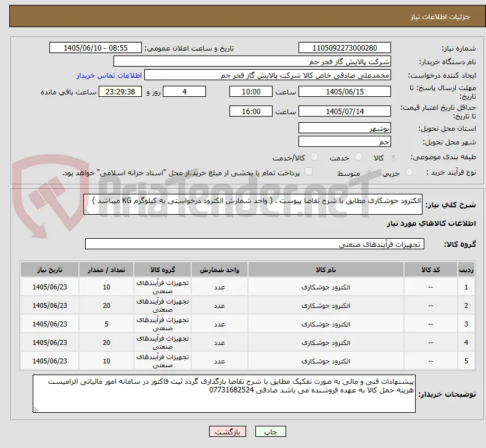Click the date 1405/06/23 in row 5
The image size is (486, 448).
(49, 361)
